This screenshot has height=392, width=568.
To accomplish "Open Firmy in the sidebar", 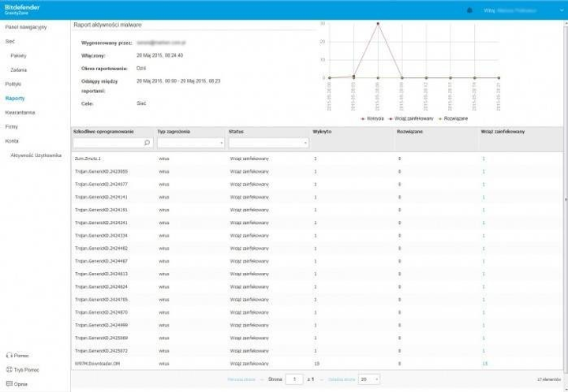I will pyautogui.click(x=12, y=126).
